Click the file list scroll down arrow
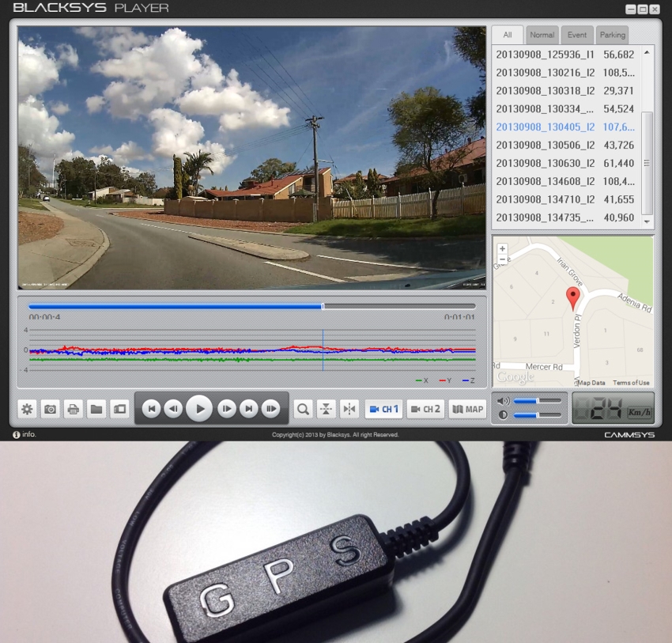This screenshot has height=643, width=672. [647, 221]
